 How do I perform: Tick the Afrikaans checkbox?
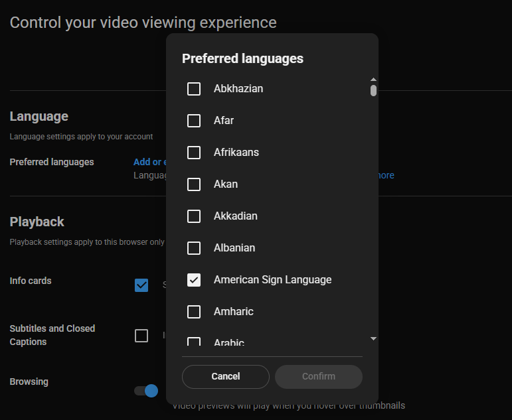coord(194,153)
